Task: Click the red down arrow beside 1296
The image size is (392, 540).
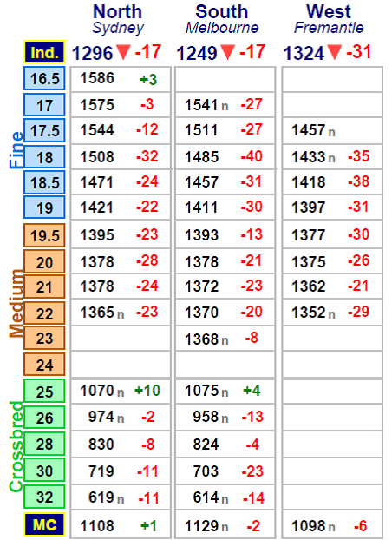Action: [123, 52]
